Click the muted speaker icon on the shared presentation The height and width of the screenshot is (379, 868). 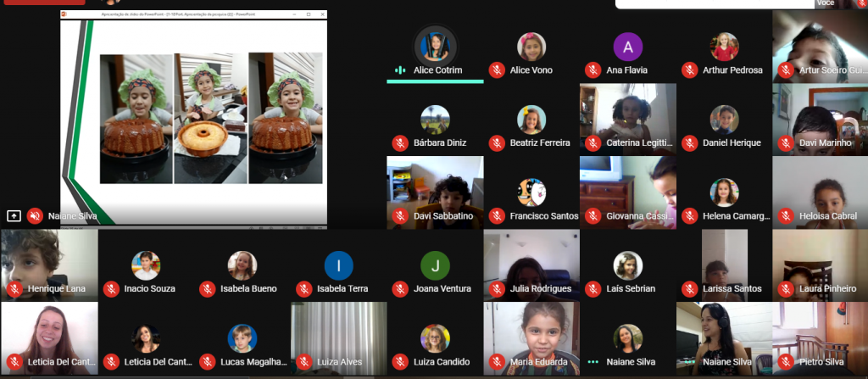tap(35, 215)
